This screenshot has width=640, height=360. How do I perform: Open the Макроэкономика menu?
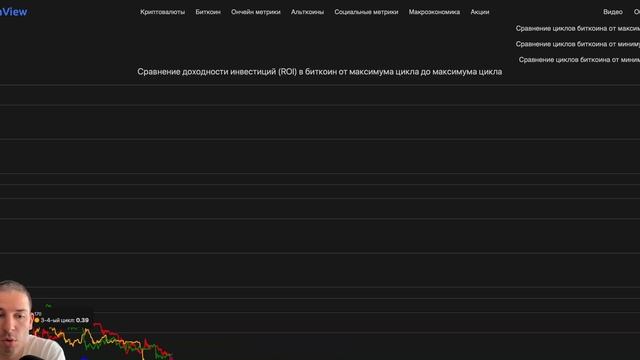[434, 12]
